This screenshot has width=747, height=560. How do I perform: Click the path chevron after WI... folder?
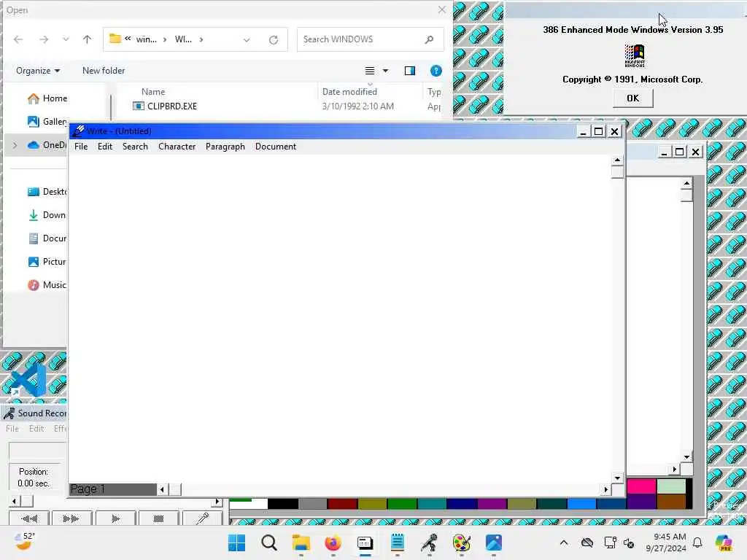[201, 39]
